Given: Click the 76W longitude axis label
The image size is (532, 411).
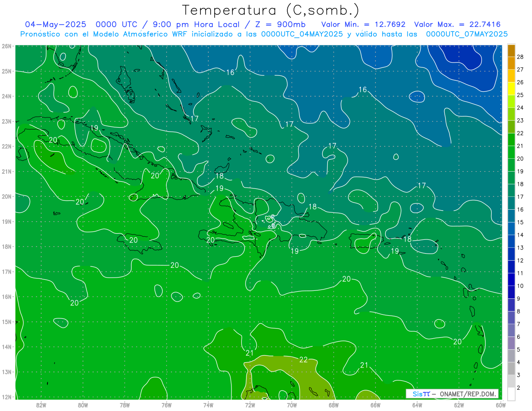Looking at the screenshot, I should [167, 405].
